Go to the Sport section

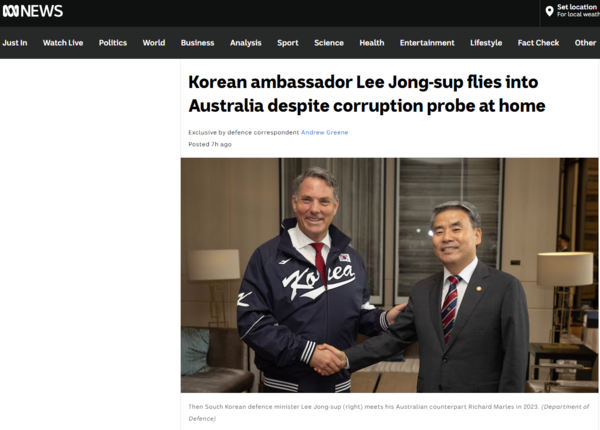(x=288, y=43)
